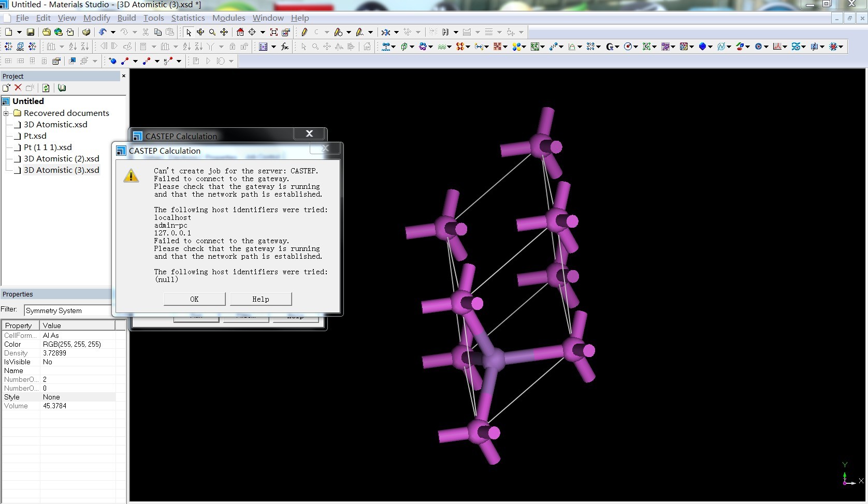Select the Color property row RGB value
Image resolution: width=868 pixels, height=504 pixels.
click(x=72, y=344)
